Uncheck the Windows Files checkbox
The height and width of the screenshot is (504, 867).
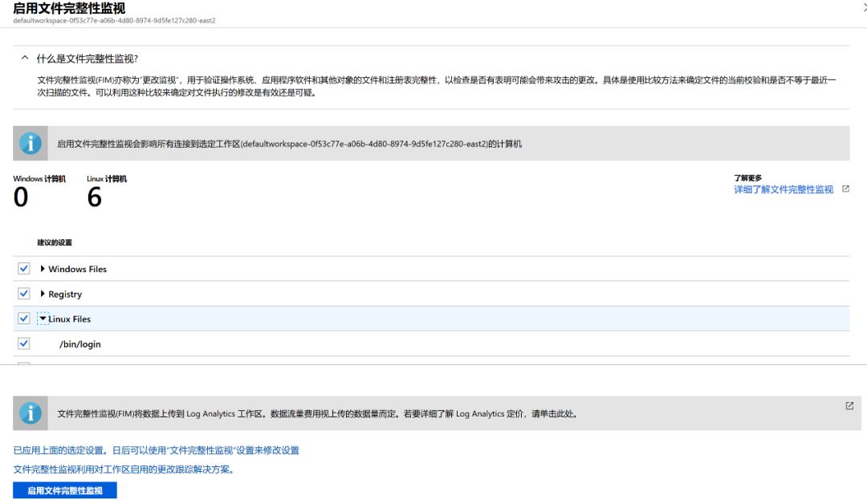[24, 269]
